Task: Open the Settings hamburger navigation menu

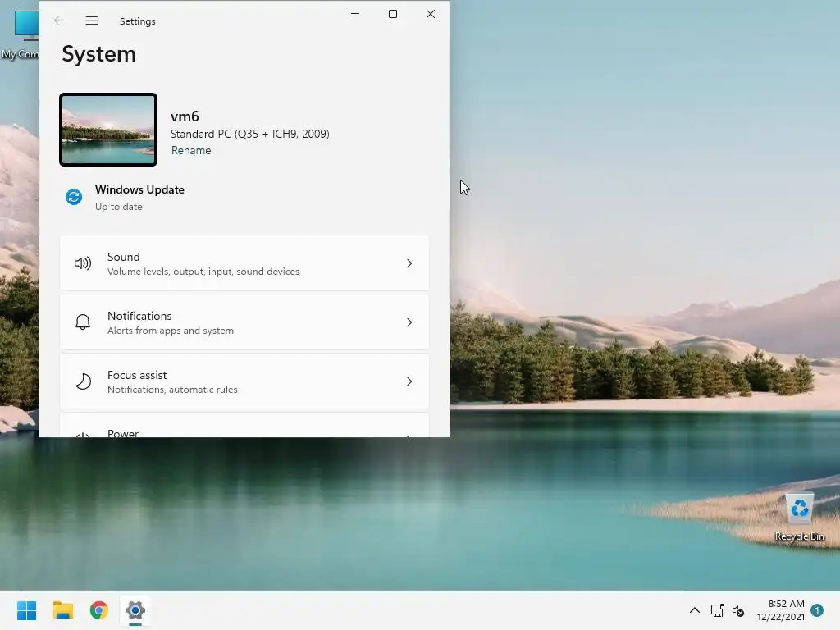Action: tap(92, 21)
